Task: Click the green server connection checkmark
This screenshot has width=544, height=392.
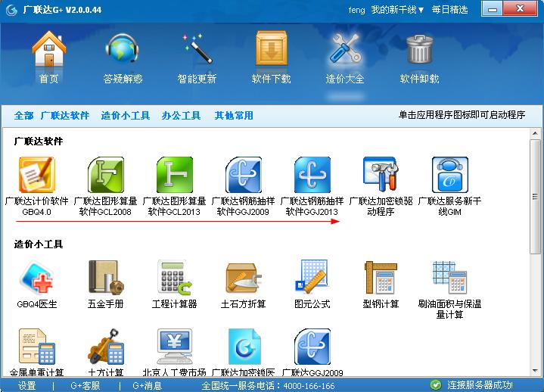Action: (x=435, y=385)
